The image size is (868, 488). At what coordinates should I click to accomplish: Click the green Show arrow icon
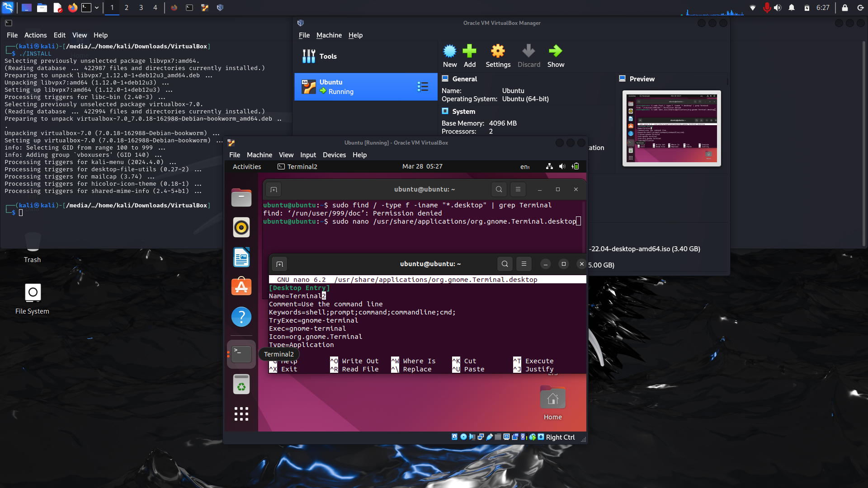pos(555,52)
